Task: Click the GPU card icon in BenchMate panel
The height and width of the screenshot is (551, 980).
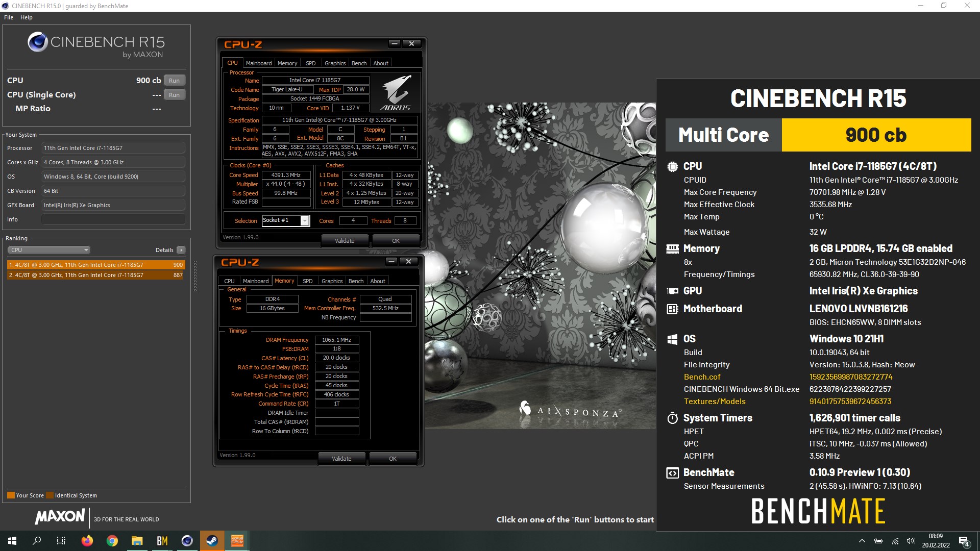Action: tap(672, 291)
